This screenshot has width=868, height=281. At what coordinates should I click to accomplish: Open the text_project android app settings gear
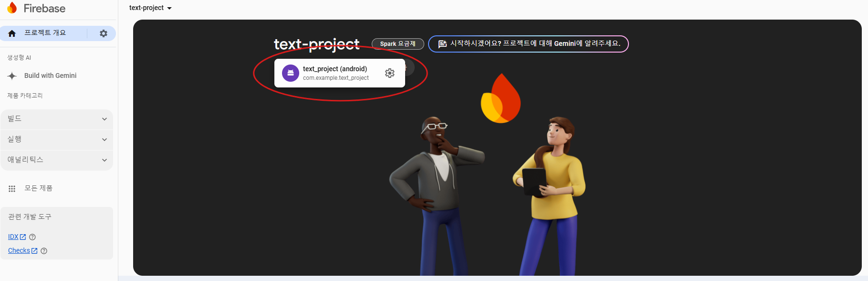coord(390,73)
